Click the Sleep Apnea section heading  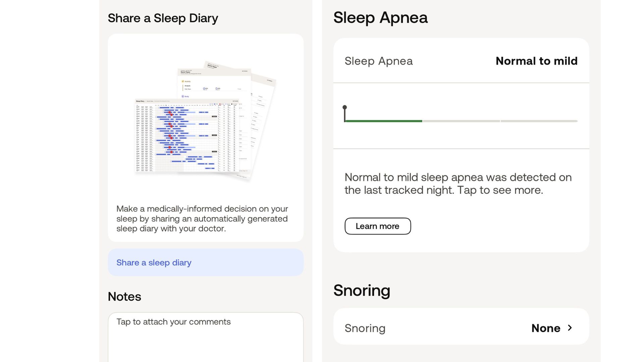click(x=380, y=17)
